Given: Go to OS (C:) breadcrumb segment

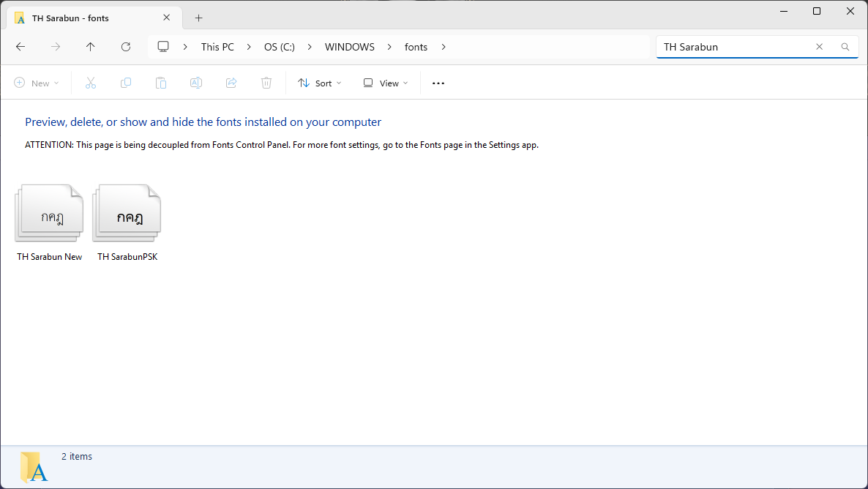Looking at the screenshot, I should pos(280,47).
